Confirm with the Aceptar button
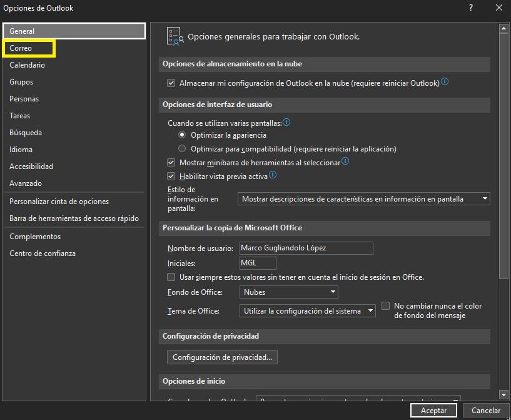 433,410
